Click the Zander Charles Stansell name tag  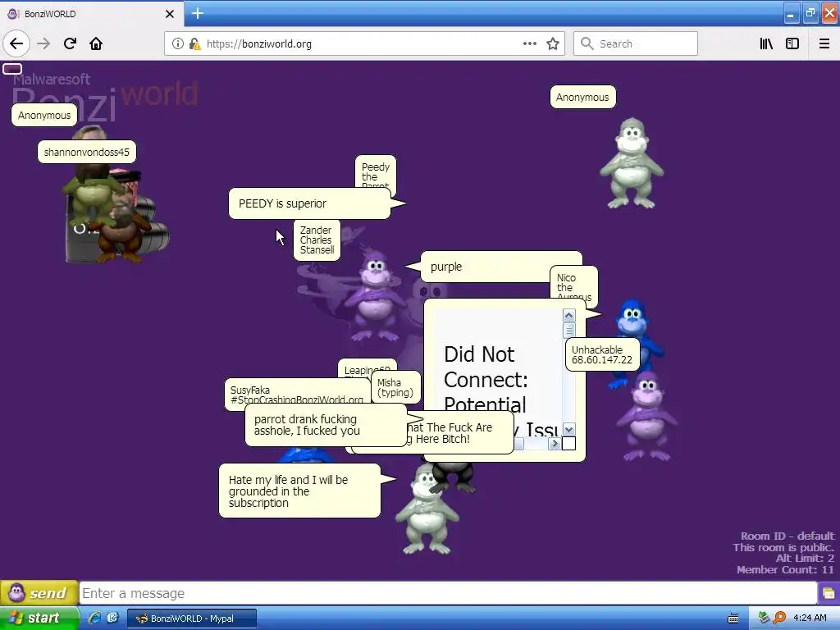317,240
